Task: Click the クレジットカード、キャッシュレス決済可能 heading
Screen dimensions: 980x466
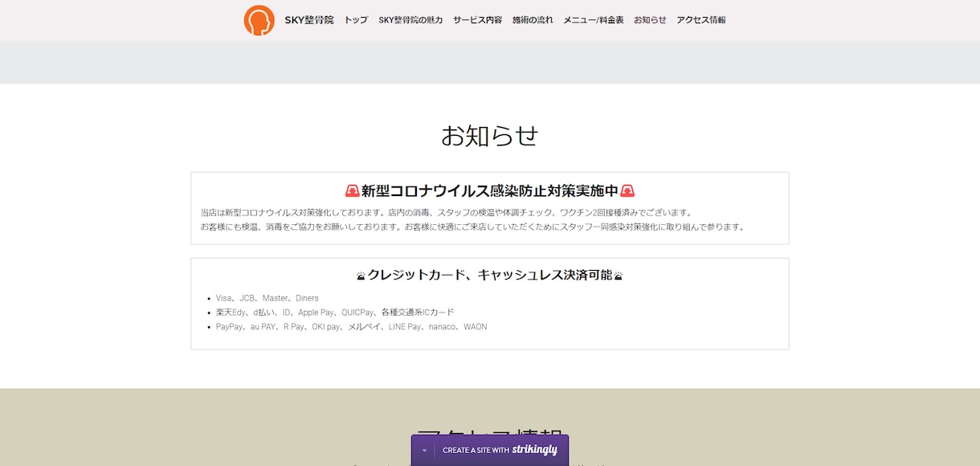Action: (x=490, y=275)
